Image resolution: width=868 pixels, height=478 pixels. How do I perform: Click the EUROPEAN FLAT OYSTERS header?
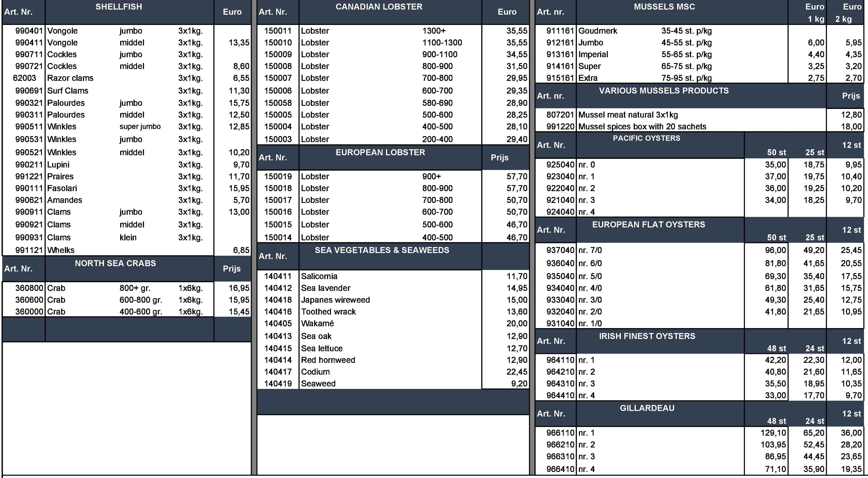coord(648,225)
